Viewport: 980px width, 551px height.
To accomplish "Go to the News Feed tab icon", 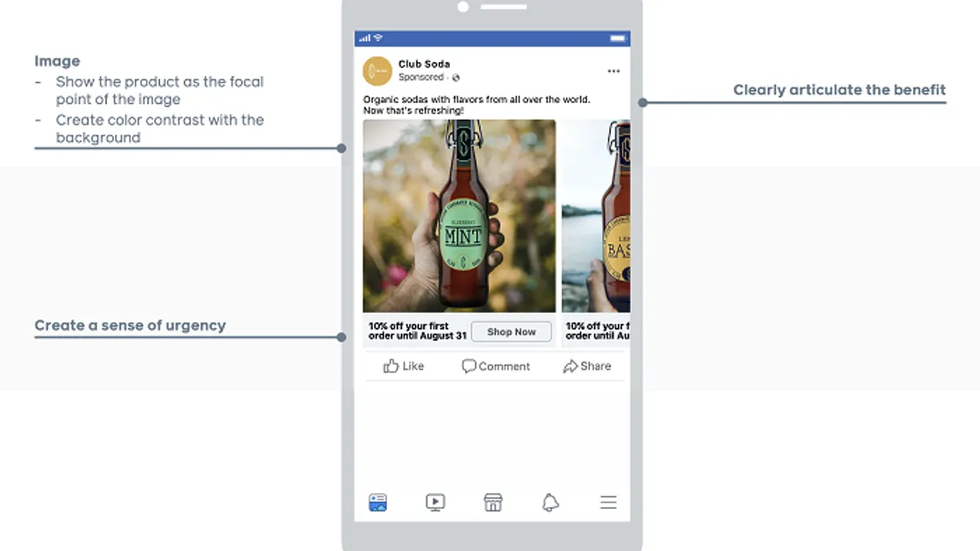I will (x=377, y=502).
